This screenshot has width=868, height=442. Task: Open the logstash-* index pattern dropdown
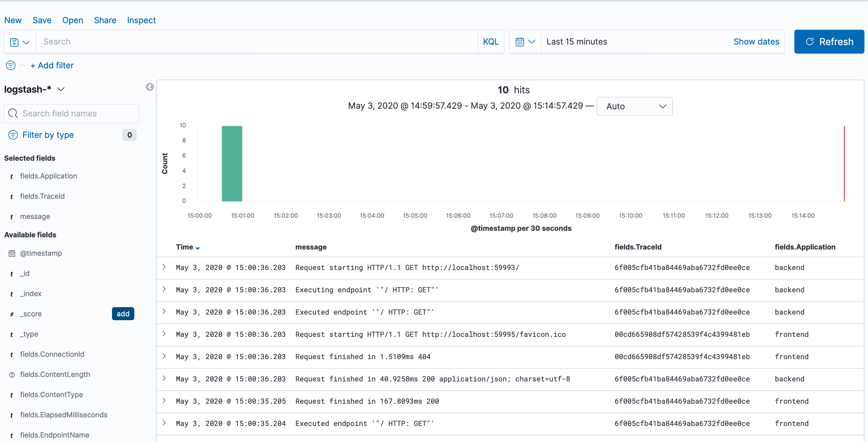pyautogui.click(x=34, y=89)
